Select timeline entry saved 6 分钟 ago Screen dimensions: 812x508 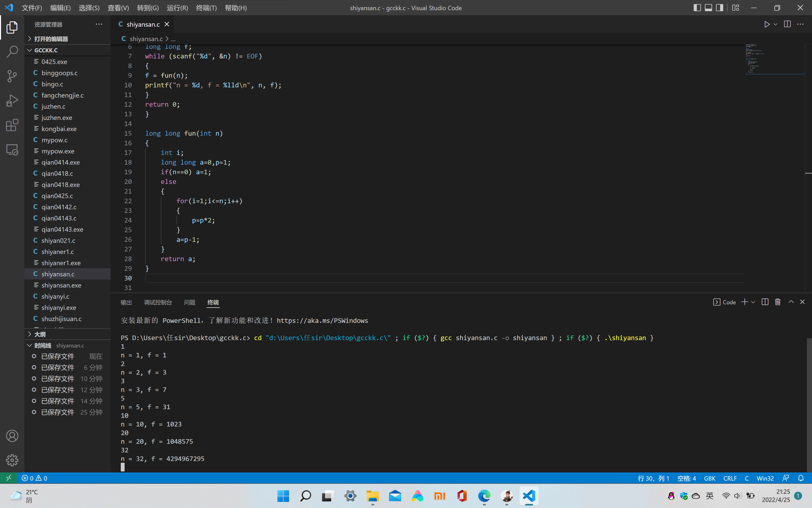coord(67,368)
